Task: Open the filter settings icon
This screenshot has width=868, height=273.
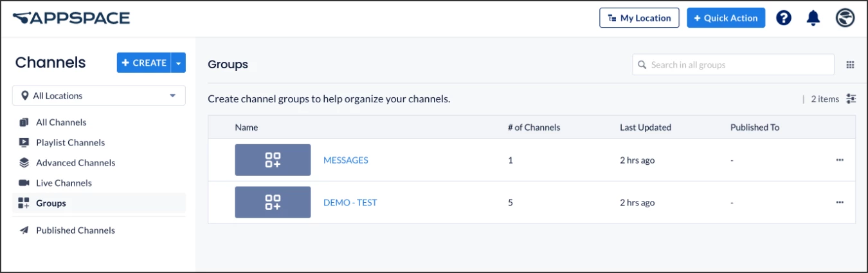Action: (851, 99)
